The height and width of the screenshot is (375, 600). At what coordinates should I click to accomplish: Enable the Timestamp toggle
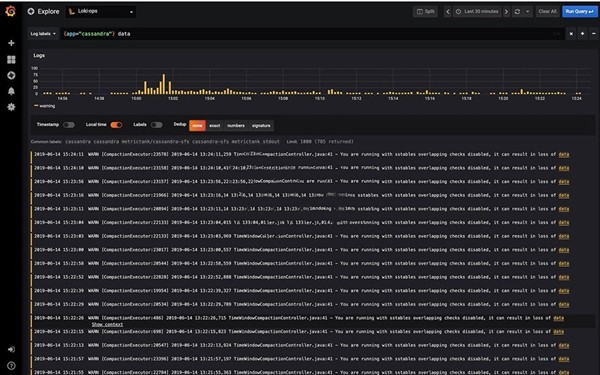pyautogui.click(x=69, y=125)
